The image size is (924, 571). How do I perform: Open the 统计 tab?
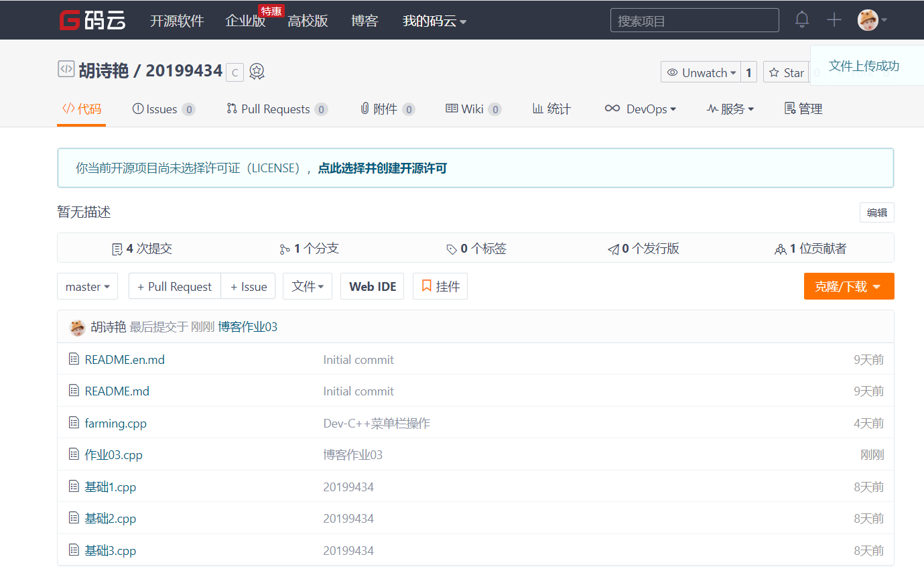point(551,109)
